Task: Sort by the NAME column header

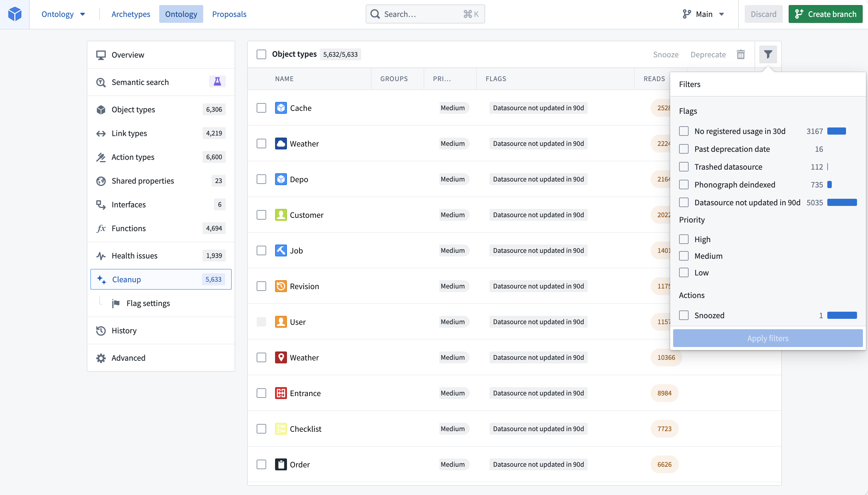Action: pyautogui.click(x=284, y=79)
